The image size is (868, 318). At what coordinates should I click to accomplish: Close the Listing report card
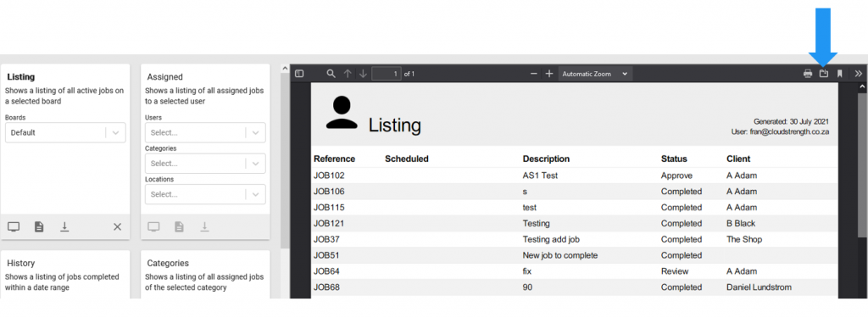click(117, 226)
